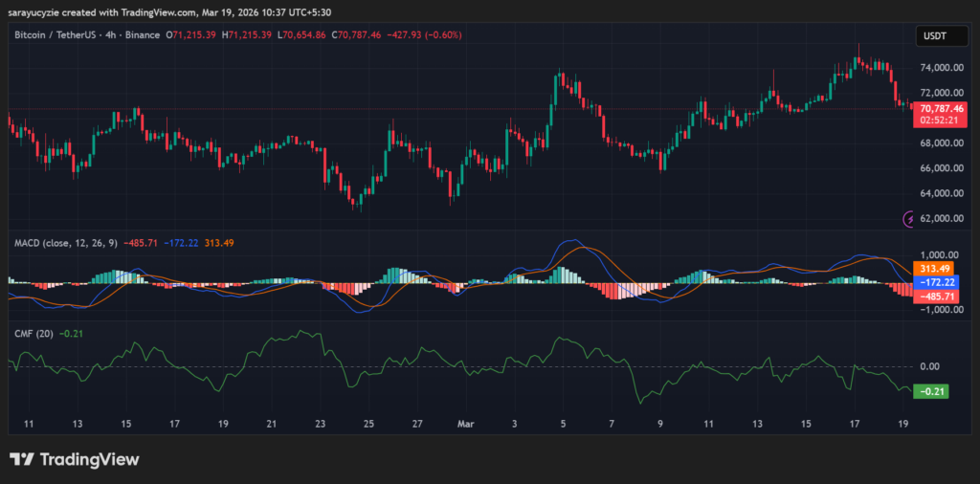Click the green -0.21 CMF value tag
980x484 pixels.
point(929,391)
